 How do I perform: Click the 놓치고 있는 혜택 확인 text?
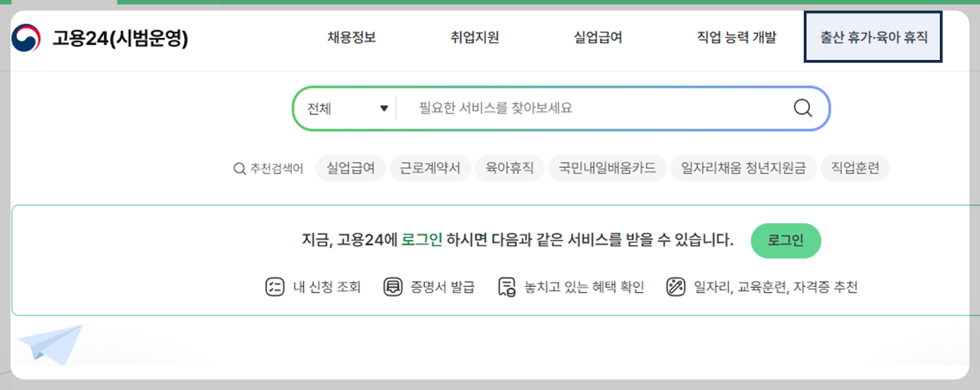click(584, 287)
